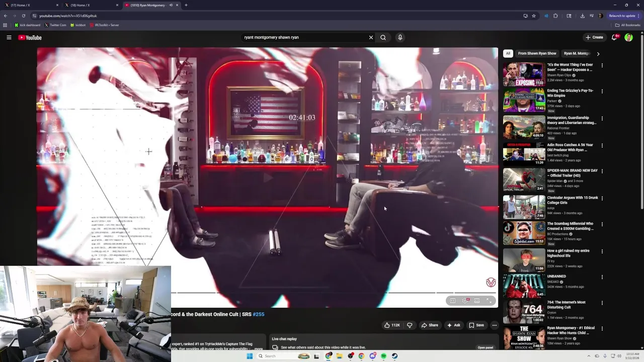The height and width of the screenshot is (362, 644).
Task: Open YouTube notifications bell
Action: point(614,37)
